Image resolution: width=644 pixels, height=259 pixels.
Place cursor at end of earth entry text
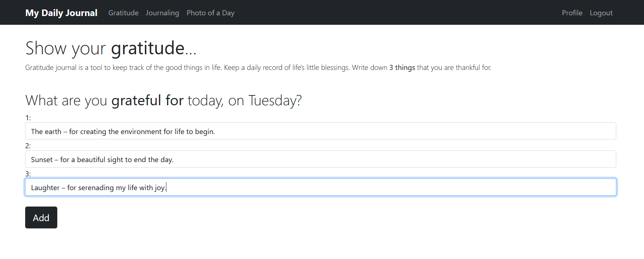[x=215, y=131]
